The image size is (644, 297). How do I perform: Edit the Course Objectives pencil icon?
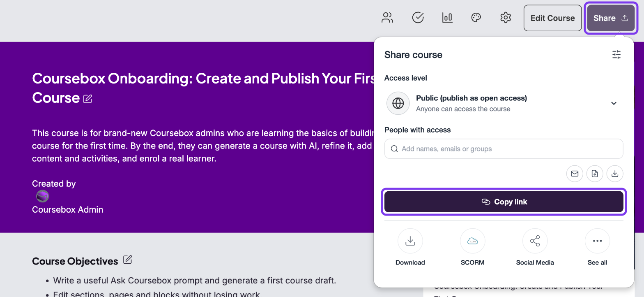pos(128,260)
